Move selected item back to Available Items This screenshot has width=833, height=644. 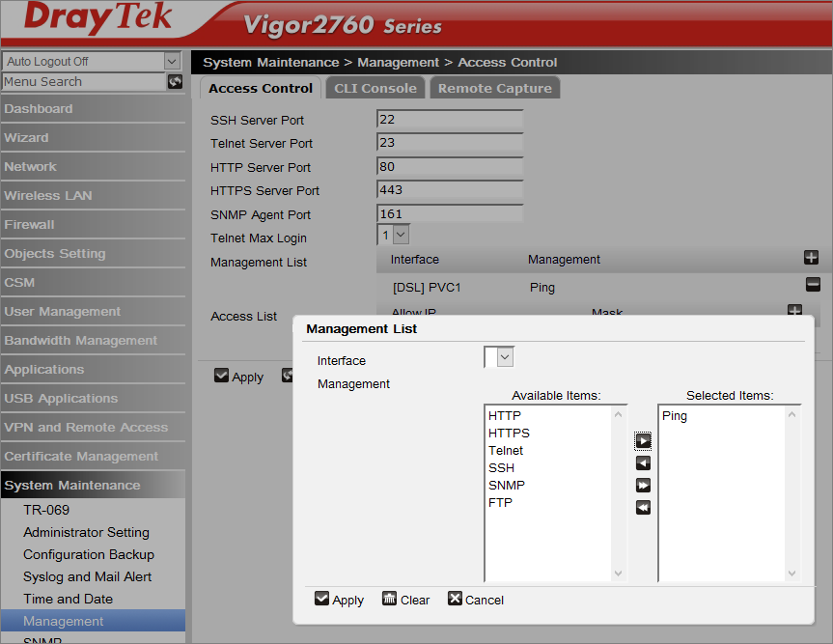[x=643, y=462]
